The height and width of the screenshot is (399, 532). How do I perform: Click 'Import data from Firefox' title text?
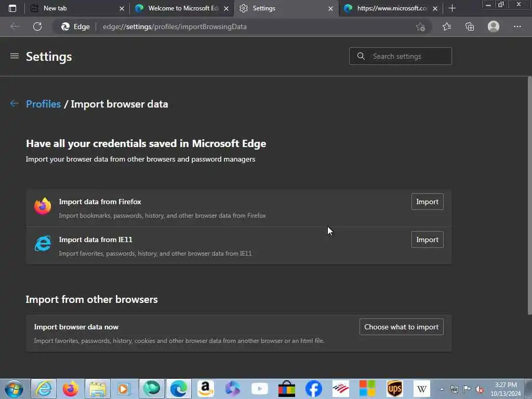pyautogui.click(x=100, y=202)
